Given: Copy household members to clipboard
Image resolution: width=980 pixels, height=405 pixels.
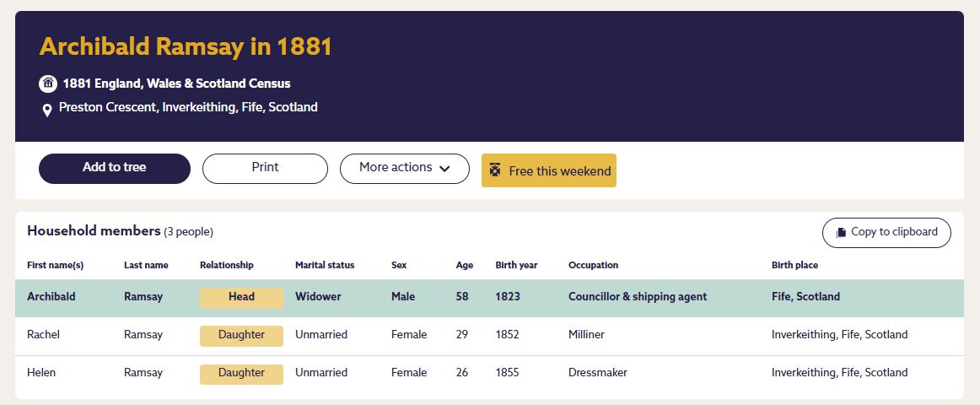Looking at the screenshot, I should (x=886, y=232).
